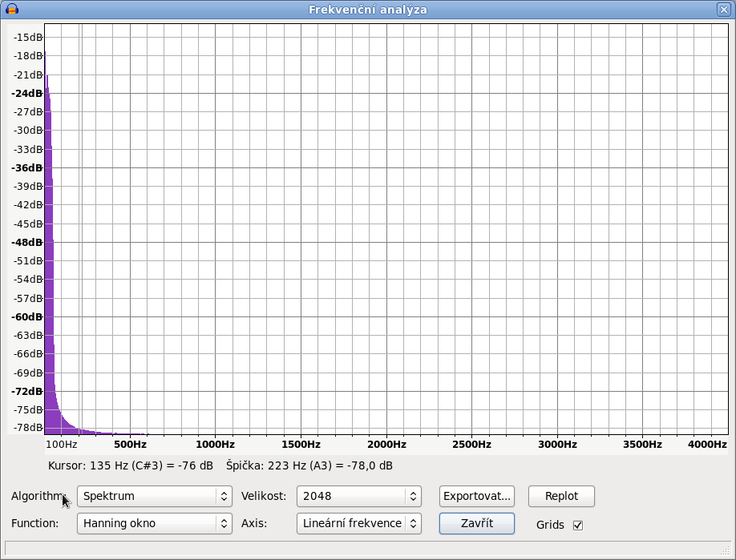
Task: Close the Frekvenční analýza window
Action: 723,10
